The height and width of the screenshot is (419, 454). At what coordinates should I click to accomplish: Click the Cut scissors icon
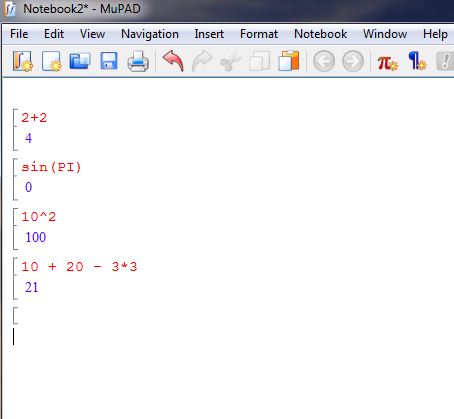click(231, 61)
